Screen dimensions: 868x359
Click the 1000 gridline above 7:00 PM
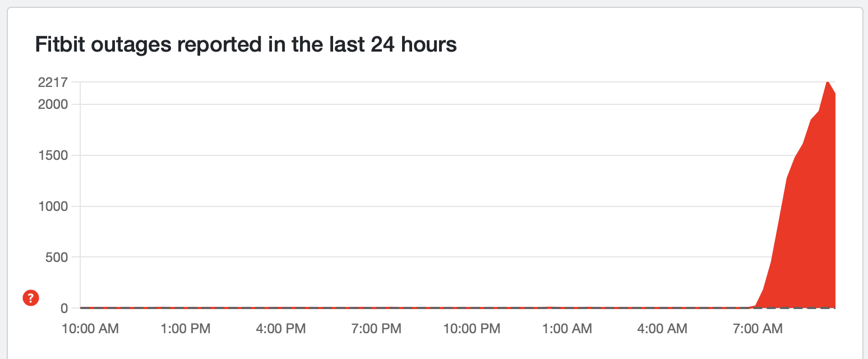pos(376,206)
